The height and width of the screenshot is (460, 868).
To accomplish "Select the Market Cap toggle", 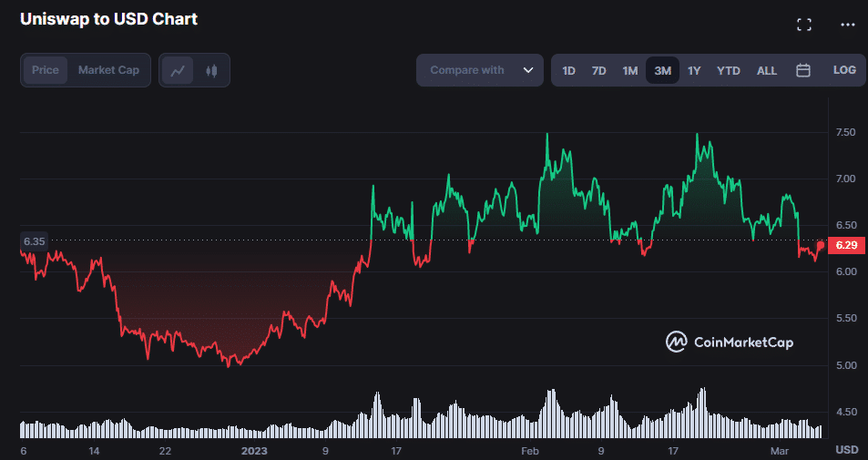I will tap(108, 70).
